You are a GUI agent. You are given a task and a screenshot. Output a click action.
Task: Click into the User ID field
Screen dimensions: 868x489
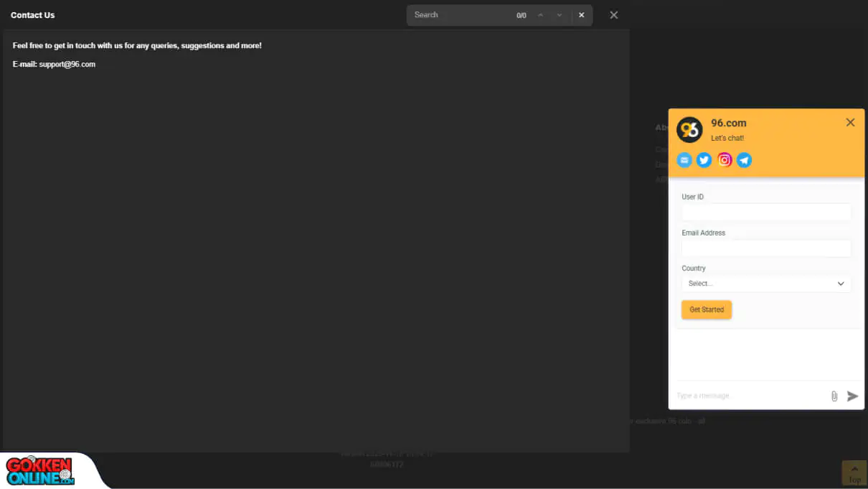(x=765, y=212)
